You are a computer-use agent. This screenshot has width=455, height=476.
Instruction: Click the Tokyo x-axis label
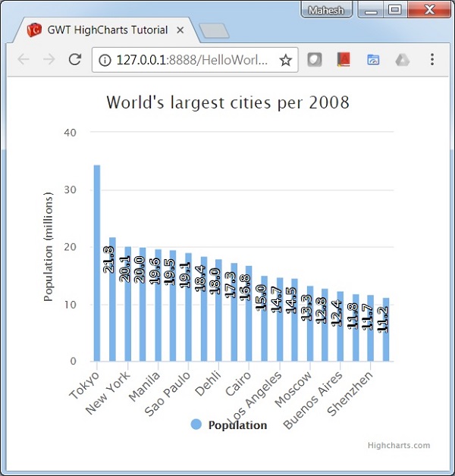(x=84, y=385)
